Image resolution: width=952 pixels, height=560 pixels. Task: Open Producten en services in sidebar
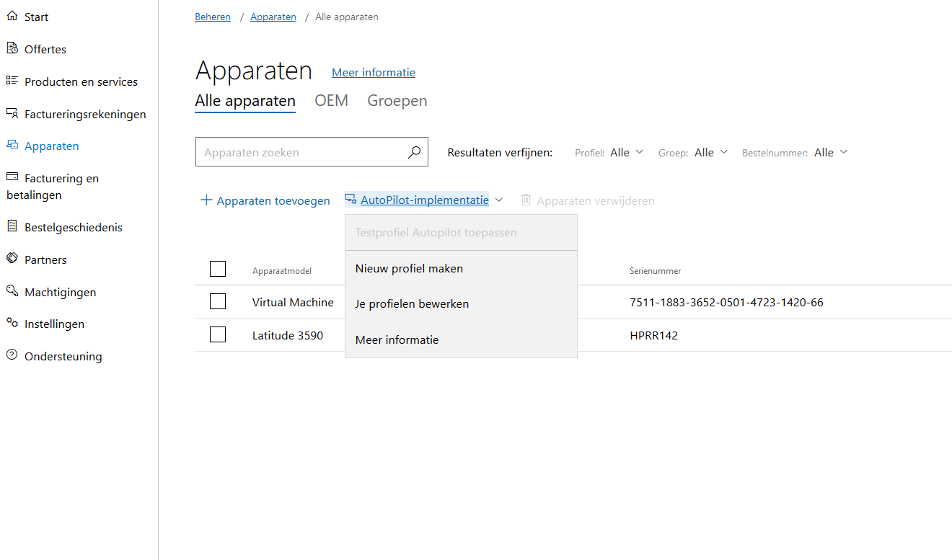(81, 81)
